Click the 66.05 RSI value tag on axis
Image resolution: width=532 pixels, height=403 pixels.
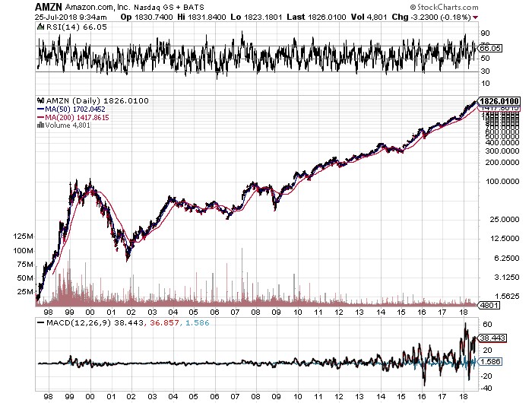tap(490, 48)
